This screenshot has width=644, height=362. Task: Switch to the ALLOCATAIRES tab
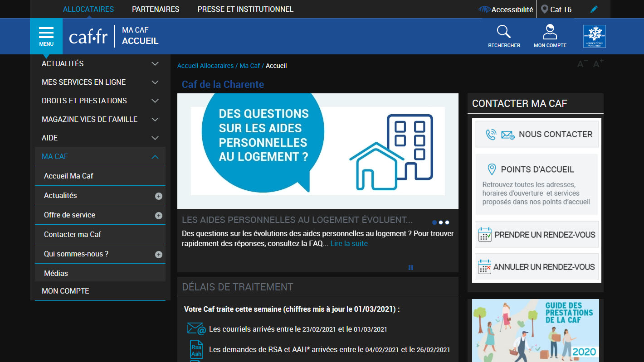click(x=88, y=9)
